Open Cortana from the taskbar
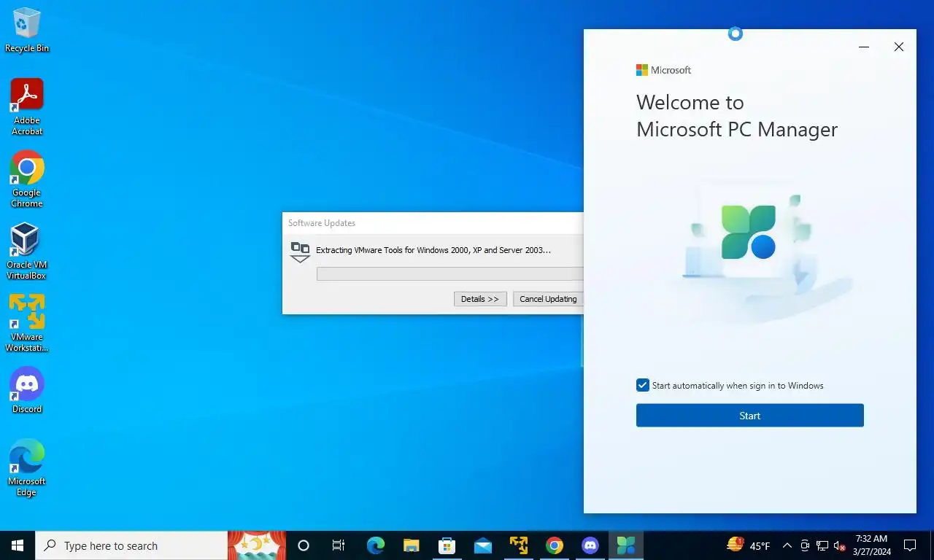 coord(304,545)
